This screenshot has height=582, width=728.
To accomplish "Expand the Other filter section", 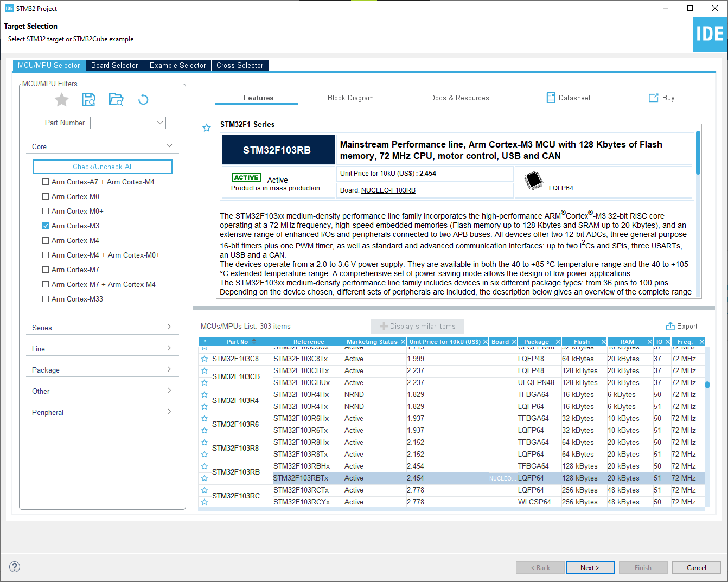I will (169, 390).
